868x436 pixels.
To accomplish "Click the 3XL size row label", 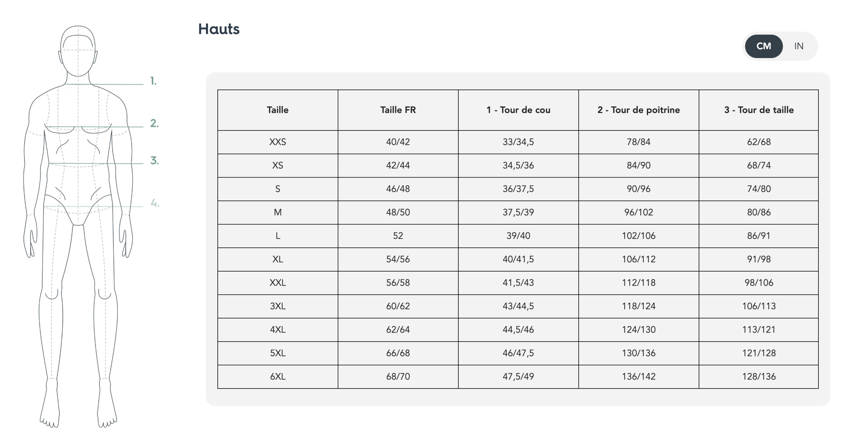I will (277, 306).
